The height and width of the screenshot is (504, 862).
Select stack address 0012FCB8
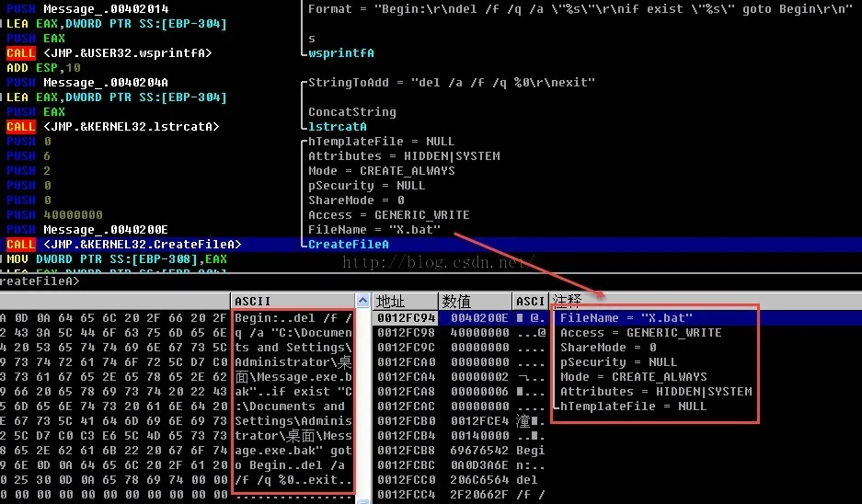pos(406,451)
